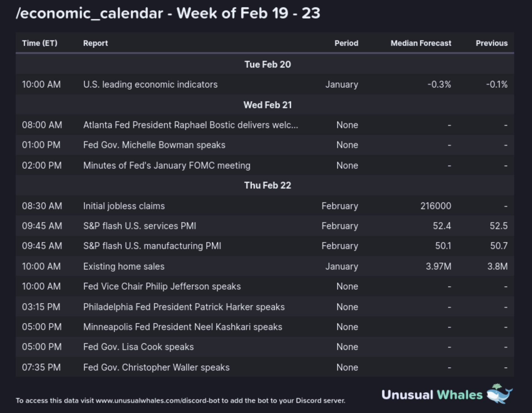Select the Previous column header
Viewport: 532px width, 413px height.
pyautogui.click(x=491, y=43)
